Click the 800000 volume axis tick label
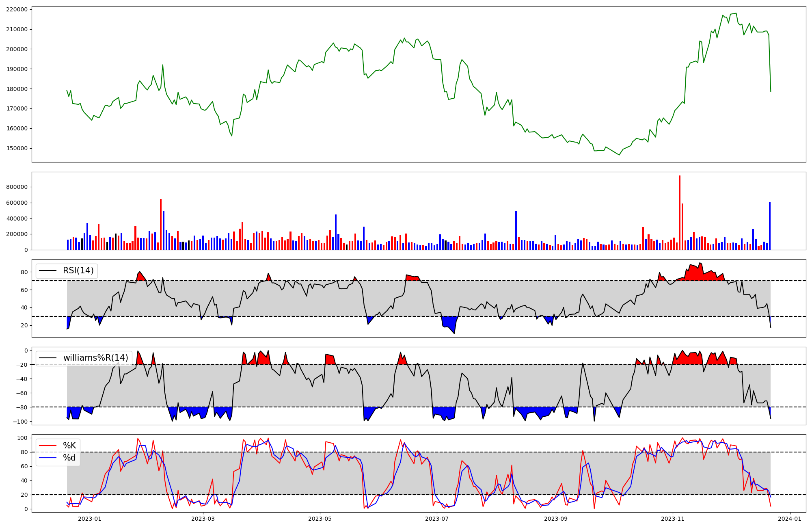The width and height of the screenshot is (812, 528). click(x=17, y=187)
